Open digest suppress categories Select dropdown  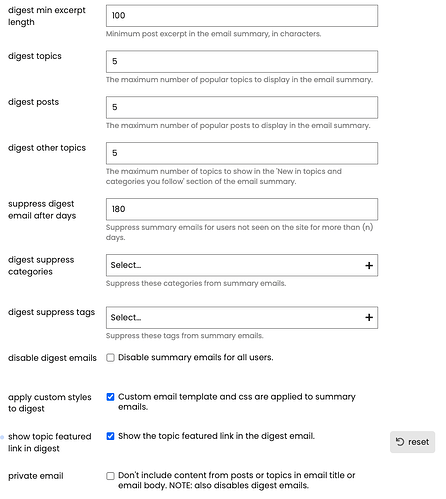pyautogui.click(x=242, y=265)
